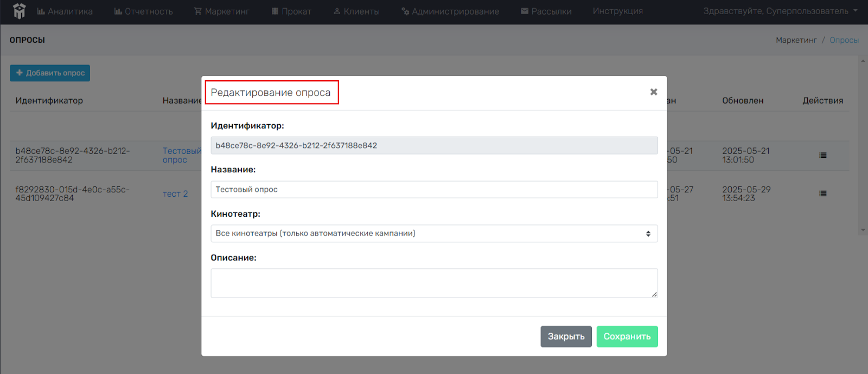Click the Название input field
The height and width of the screenshot is (374, 868).
coord(434,189)
